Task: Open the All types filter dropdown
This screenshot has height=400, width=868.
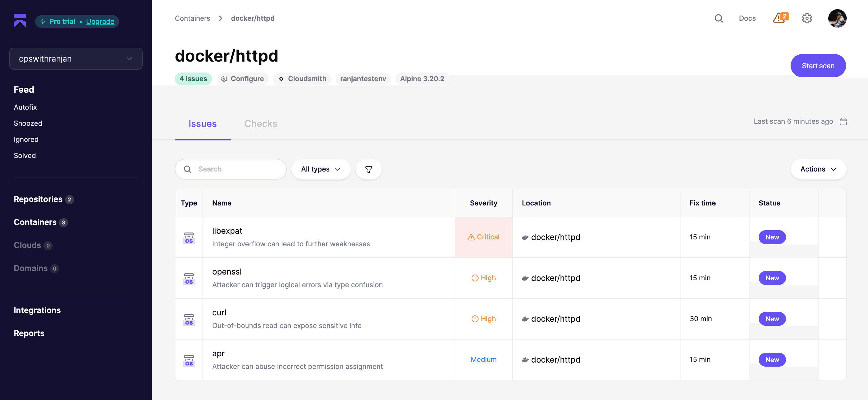Action: tap(320, 169)
